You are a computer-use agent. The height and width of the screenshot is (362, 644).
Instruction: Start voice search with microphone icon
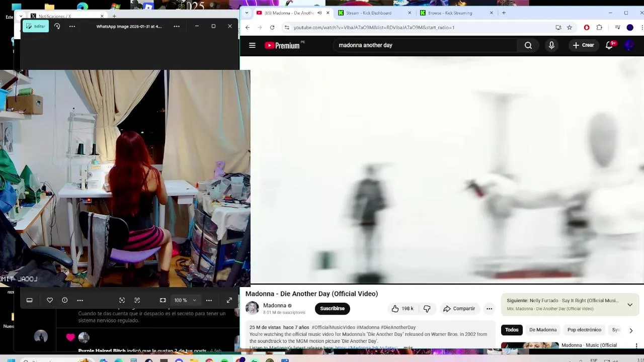coord(551,45)
